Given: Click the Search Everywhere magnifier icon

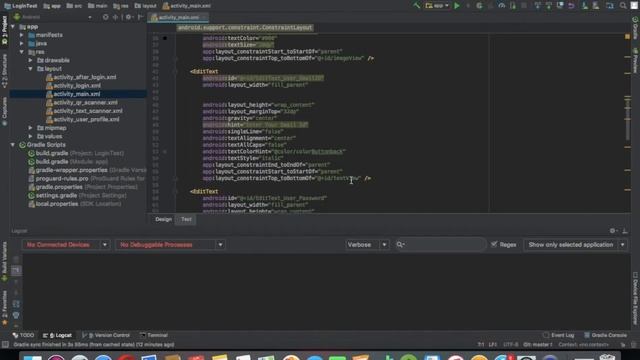Looking at the screenshot, I should coord(623,6).
